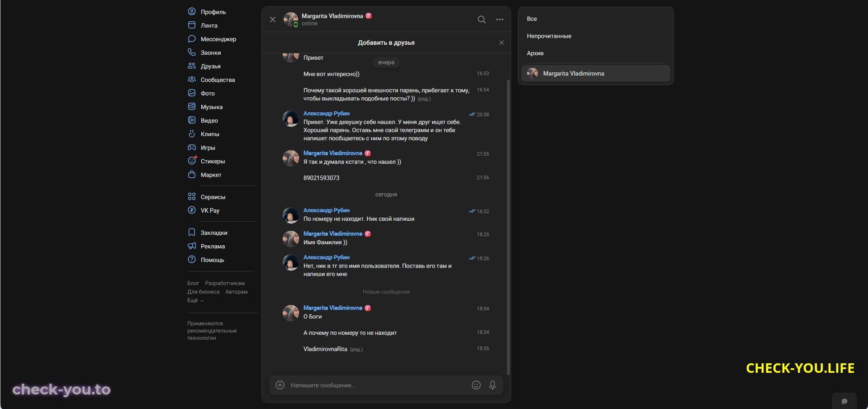The height and width of the screenshot is (409, 868).
Task: Open the Лента news feed icon
Action: pos(192,25)
